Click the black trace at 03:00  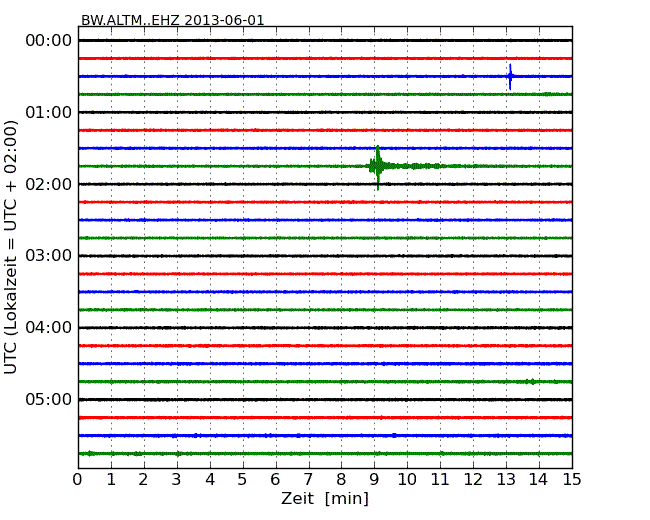coord(325,256)
